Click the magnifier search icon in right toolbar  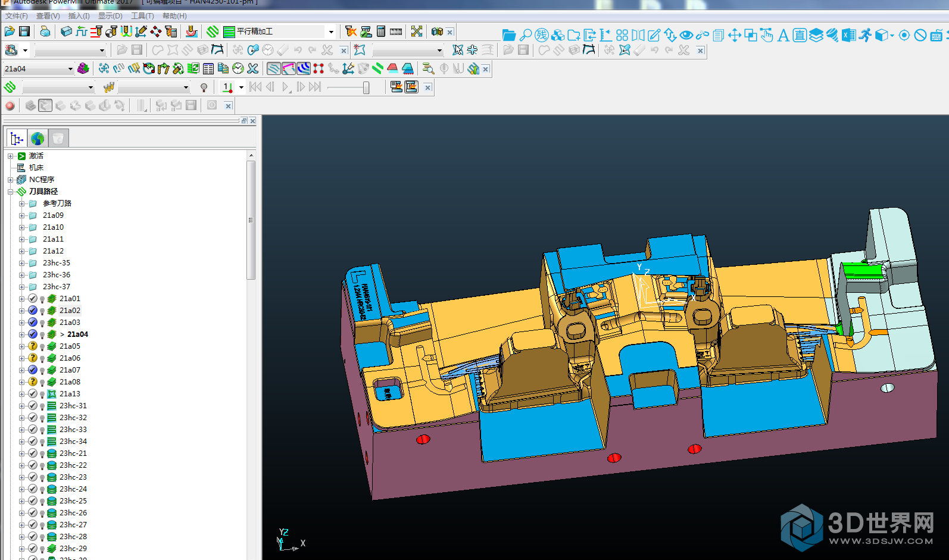tap(525, 35)
